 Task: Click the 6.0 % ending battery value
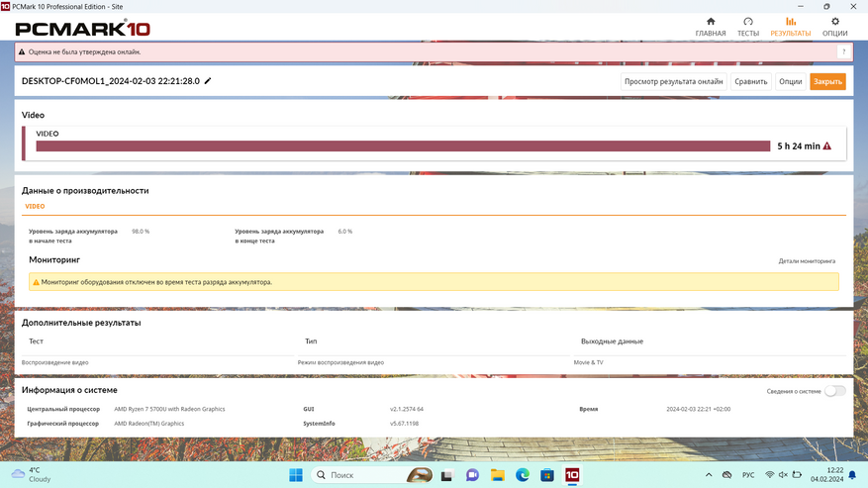pyautogui.click(x=344, y=232)
